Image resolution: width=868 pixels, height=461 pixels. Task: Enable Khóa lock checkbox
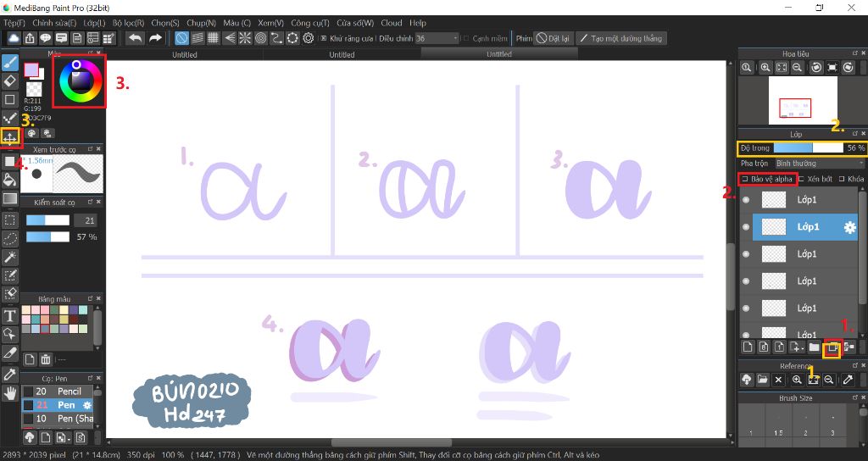pyautogui.click(x=842, y=179)
